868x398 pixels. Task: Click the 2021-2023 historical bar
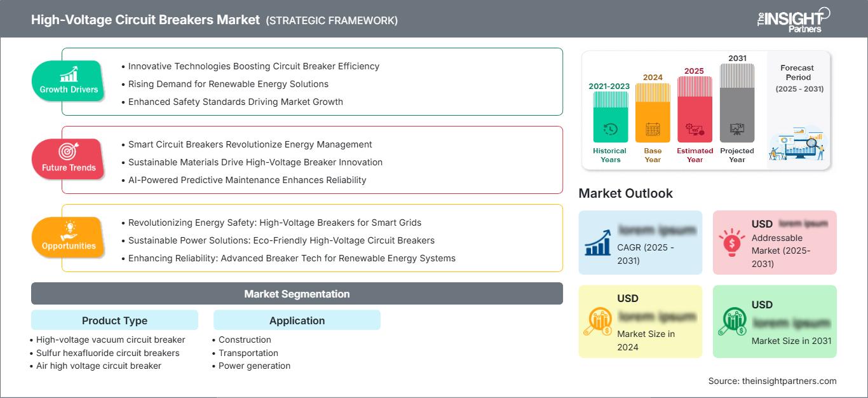coord(610,116)
